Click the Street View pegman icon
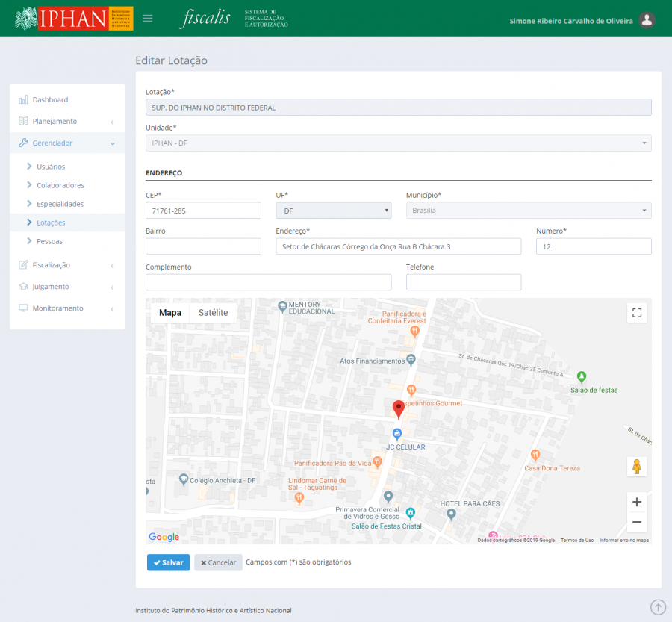The height and width of the screenshot is (622, 672). coord(637,467)
